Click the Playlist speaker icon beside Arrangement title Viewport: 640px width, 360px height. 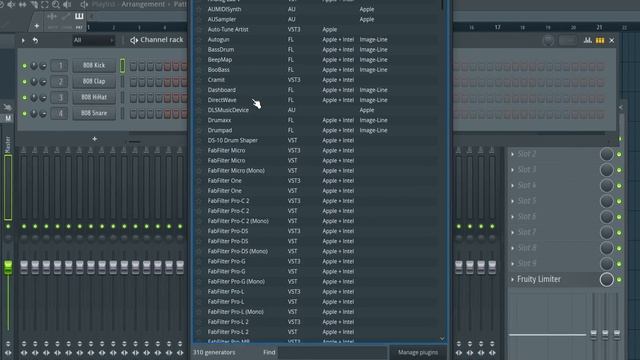pos(84,4)
